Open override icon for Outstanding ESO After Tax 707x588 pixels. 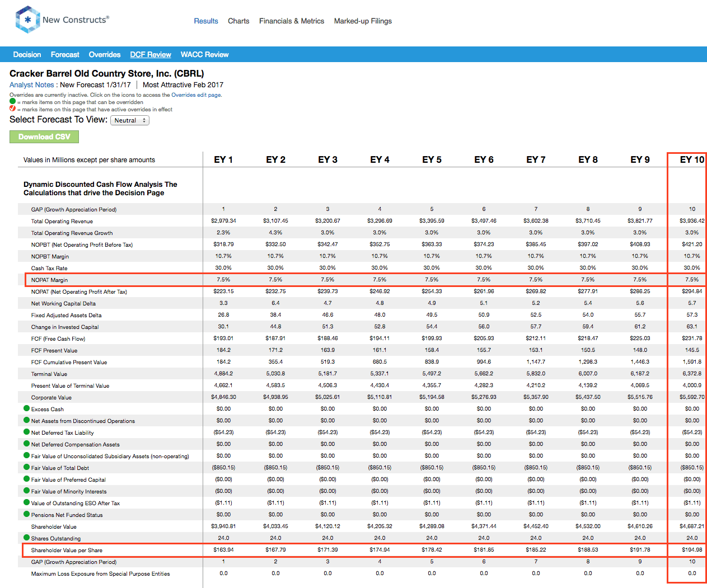pos(26,502)
